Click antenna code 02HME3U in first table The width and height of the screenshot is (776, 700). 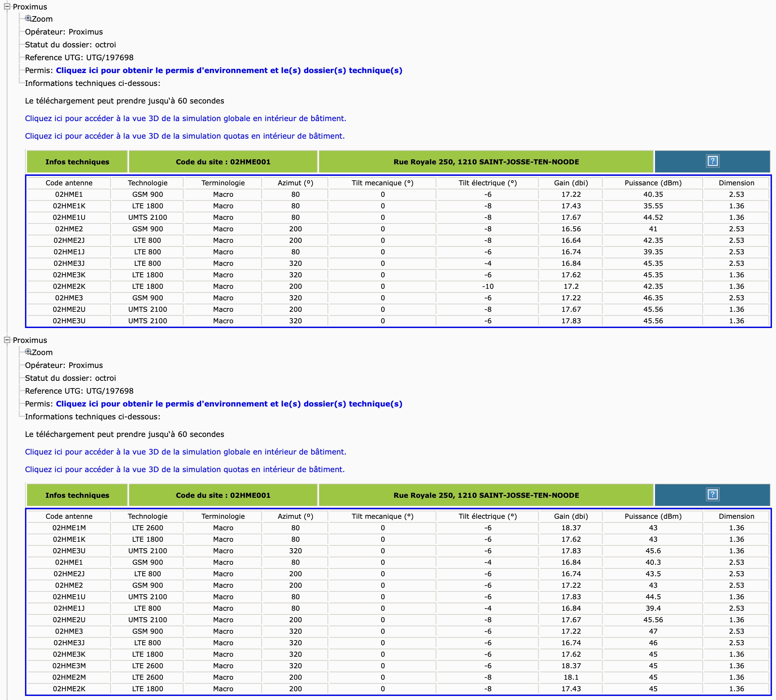(69, 321)
